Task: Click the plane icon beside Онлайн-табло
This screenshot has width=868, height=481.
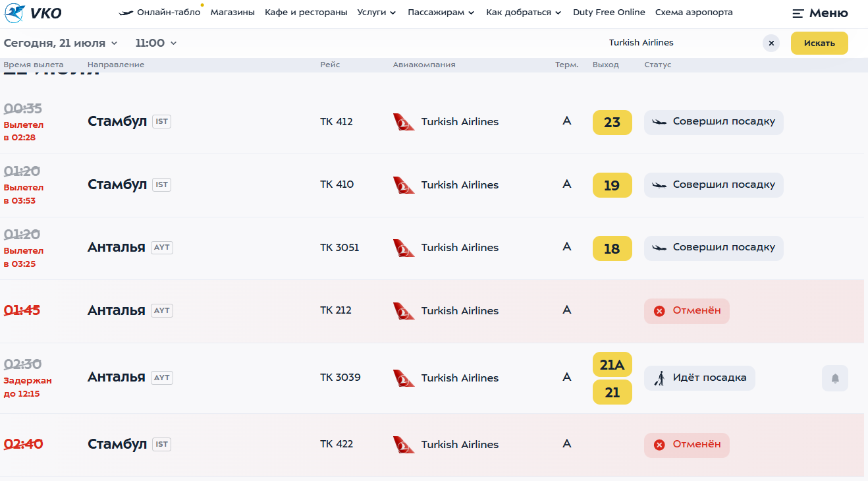Action: (126, 13)
